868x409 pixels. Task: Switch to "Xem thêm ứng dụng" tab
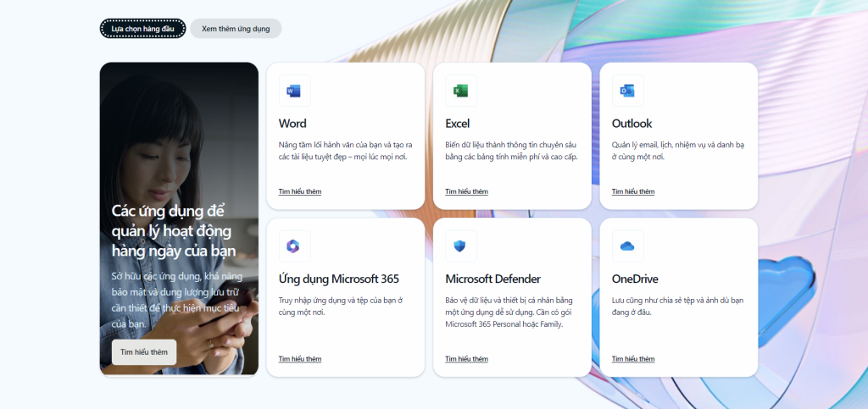coord(236,28)
